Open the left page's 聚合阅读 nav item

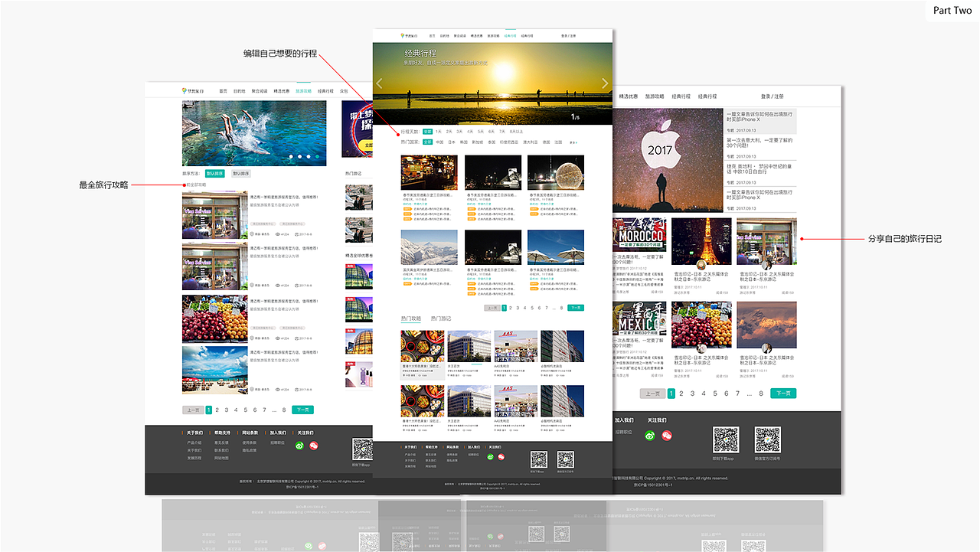point(260,91)
